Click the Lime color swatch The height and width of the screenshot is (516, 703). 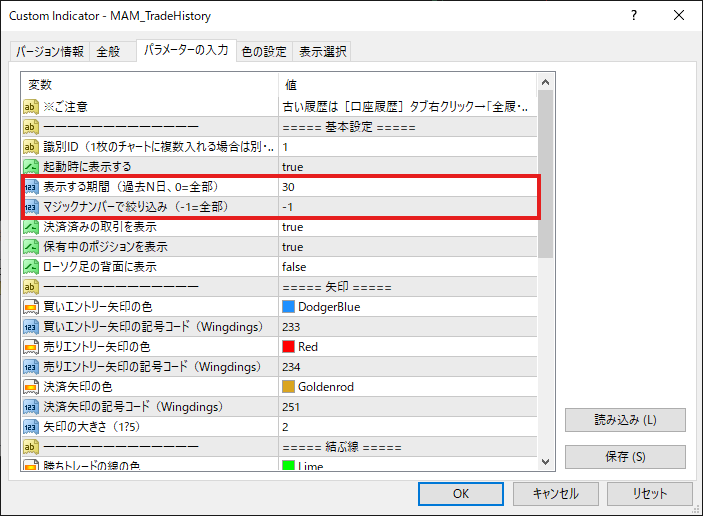[x=288, y=465]
